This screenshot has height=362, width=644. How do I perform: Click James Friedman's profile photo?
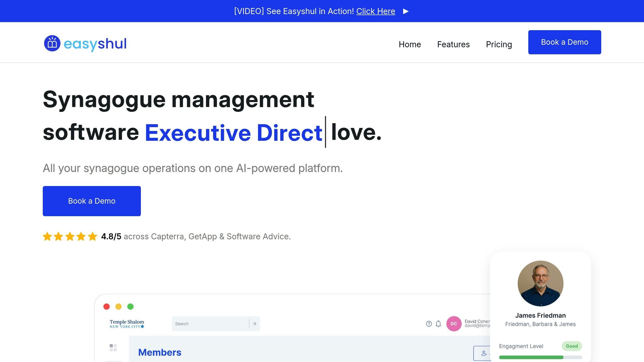[x=540, y=283]
